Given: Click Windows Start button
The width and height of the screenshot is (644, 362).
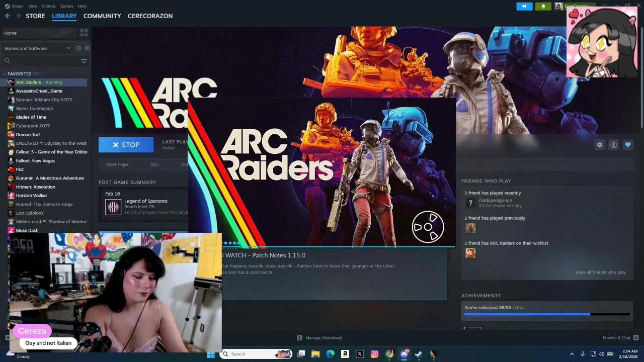Looking at the screenshot, I should 211,354.
